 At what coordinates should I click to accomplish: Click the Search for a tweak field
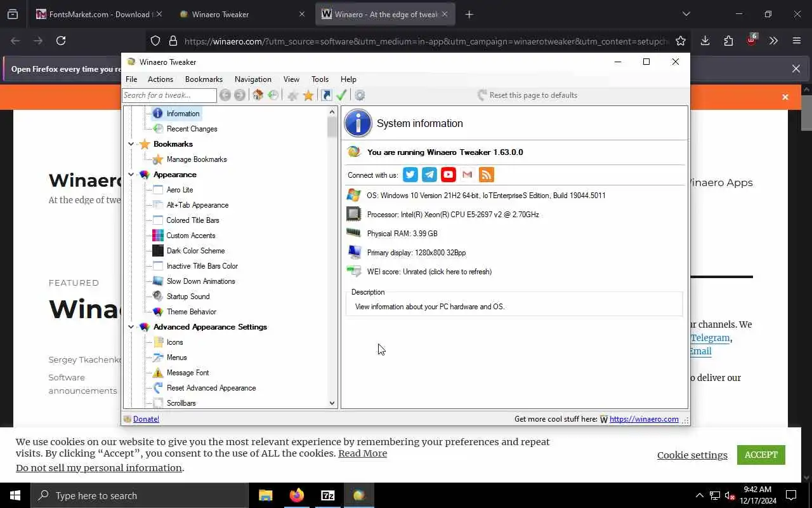[x=169, y=95]
